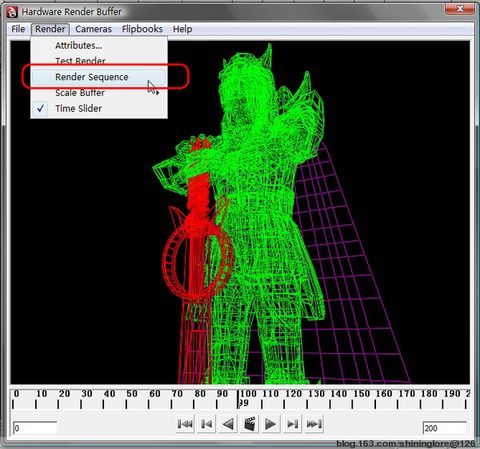This screenshot has width=480, height=449.
Task: Jump to end of playback range
Action: pyautogui.click(x=314, y=424)
